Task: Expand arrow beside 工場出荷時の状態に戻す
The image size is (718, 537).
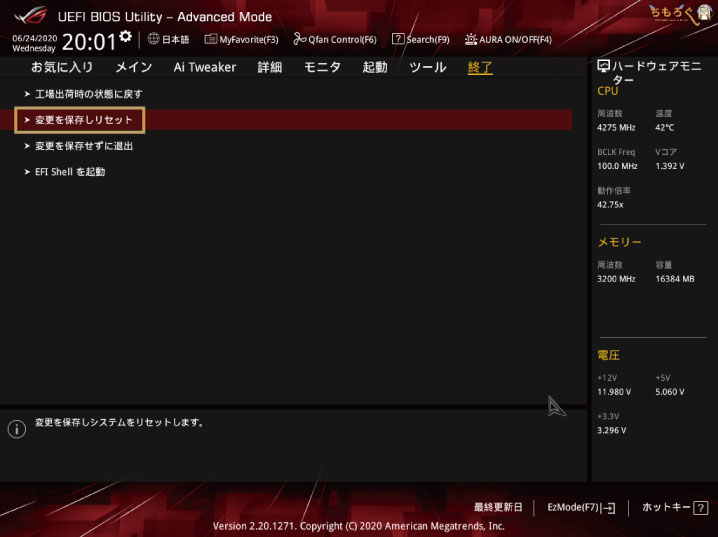Action: click(x=27, y=94)
